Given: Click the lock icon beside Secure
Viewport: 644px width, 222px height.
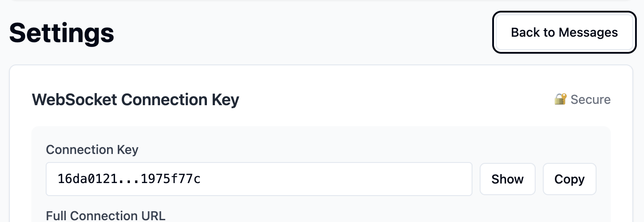Looking at the screenshot, I should 561,99.
